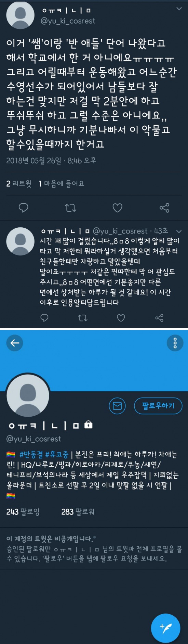Expand the chevron on the second tweet
188x644 pixels.
click(x=178, y=231)
